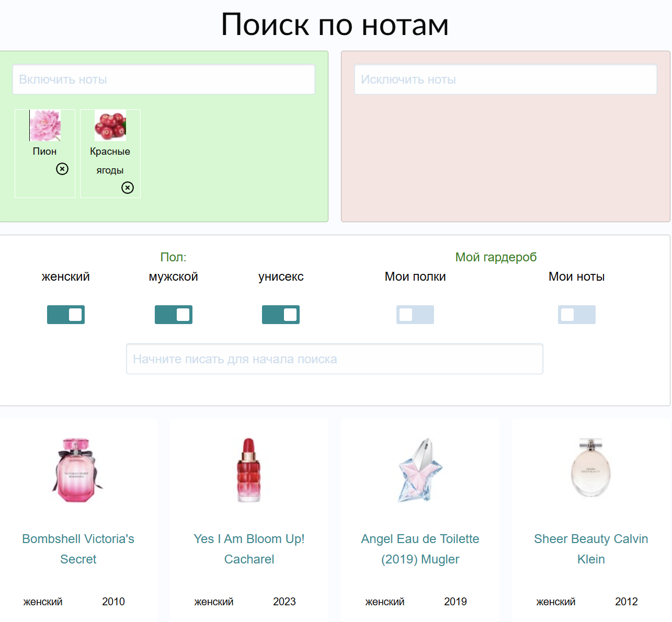Image resolution: width=672 pixels, height=622 pixels.
Task: Click the Начните писать search field
Action: point(335,359)
